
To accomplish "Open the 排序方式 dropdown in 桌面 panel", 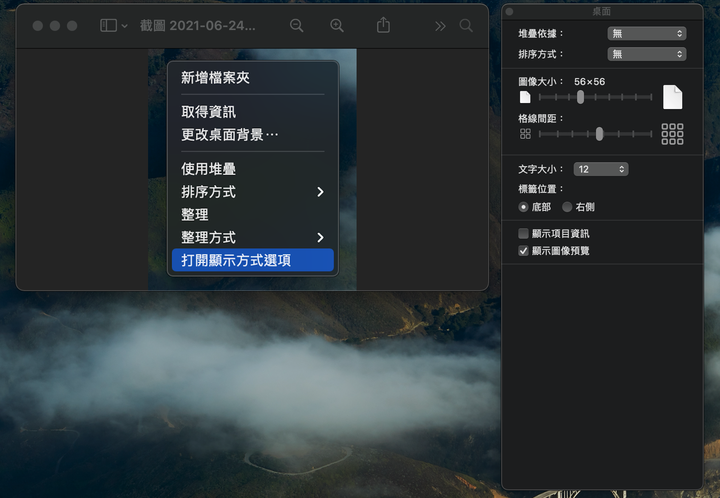I will click(647, 54).
